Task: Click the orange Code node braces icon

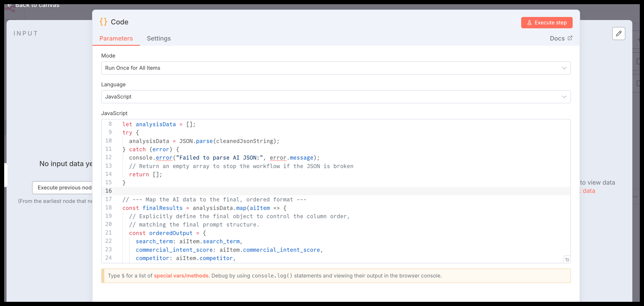Action: pyautogui.click(x=103, y=22)
